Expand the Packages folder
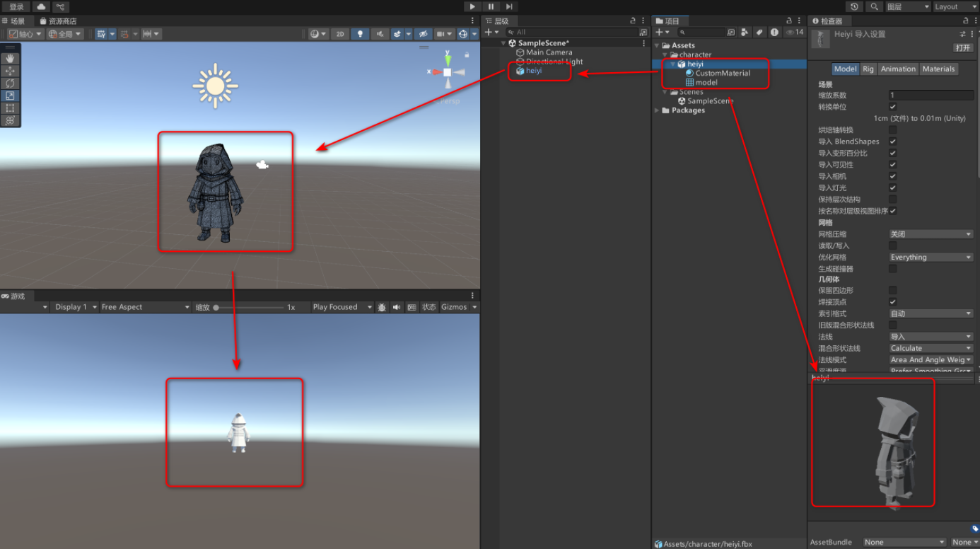 tap(657, 110)
